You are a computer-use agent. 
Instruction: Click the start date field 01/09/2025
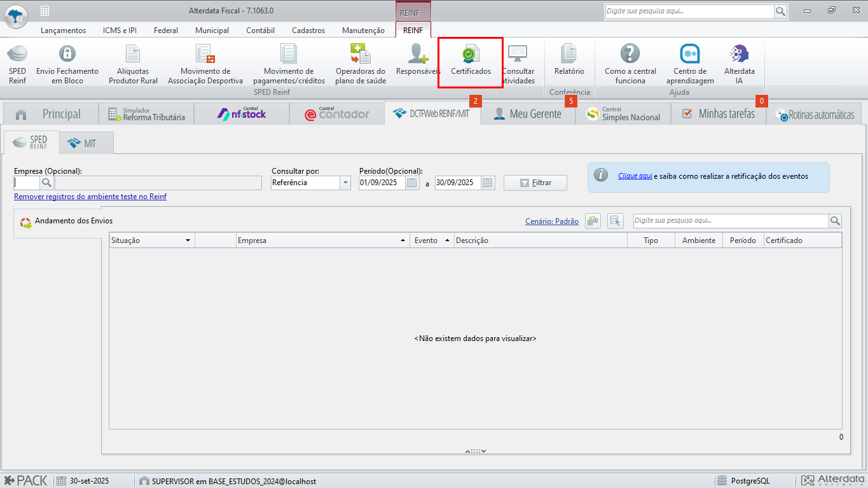tap(382, 183)
